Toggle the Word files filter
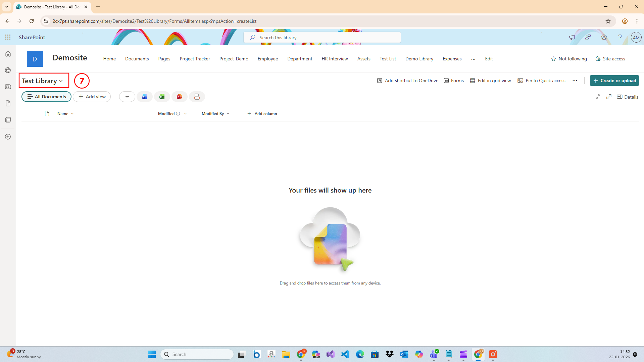This screenshot has width=644, height=362. (145, 97)
